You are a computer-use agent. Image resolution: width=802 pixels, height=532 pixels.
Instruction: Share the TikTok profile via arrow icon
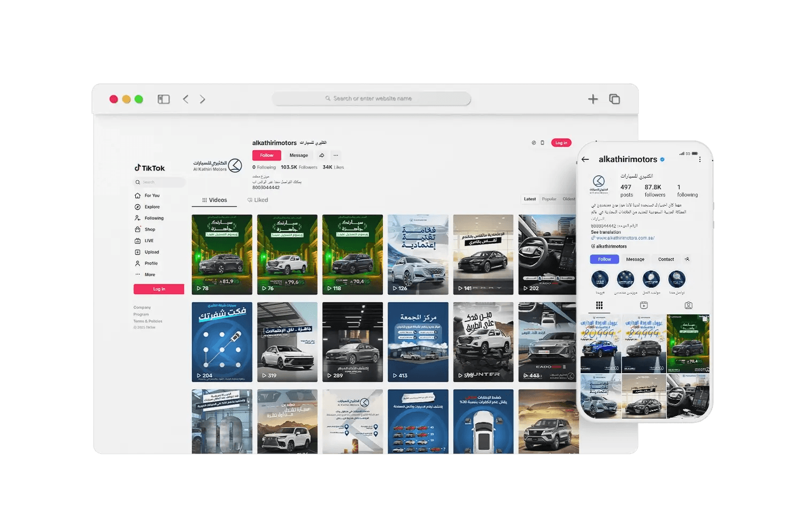point(322,156)
